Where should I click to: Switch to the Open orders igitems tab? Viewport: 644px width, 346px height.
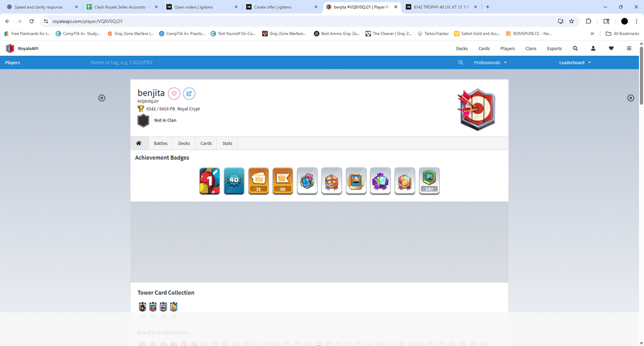coord(201,7)
